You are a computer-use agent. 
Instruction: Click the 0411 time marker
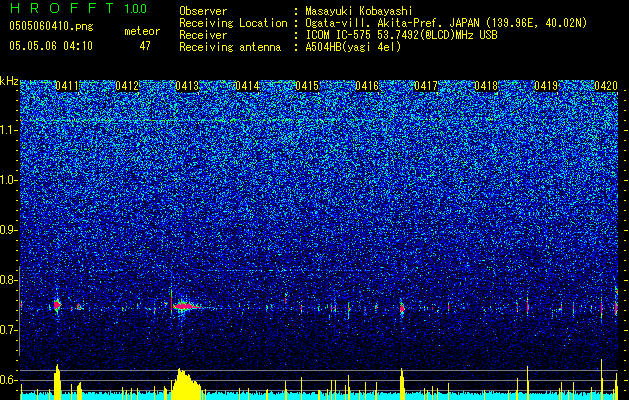coord(67,86)
